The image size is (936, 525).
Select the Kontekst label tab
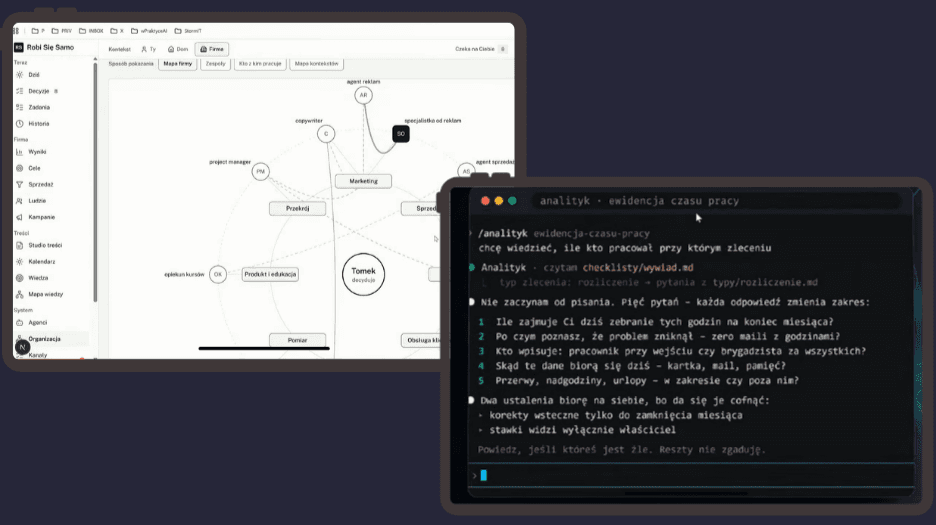[x=119, y=49]
